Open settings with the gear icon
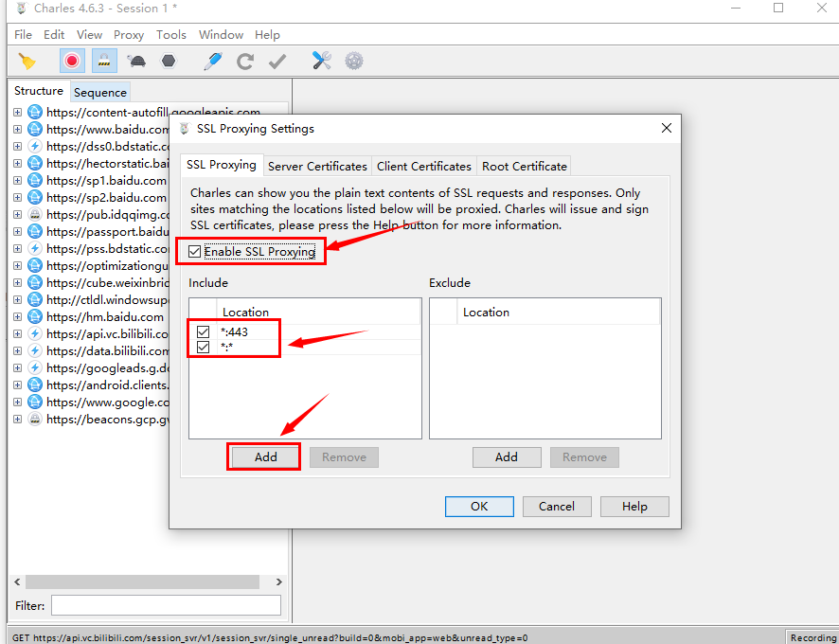Image resolution: width=839 pixels, height=644 pixels. [354, 61]
